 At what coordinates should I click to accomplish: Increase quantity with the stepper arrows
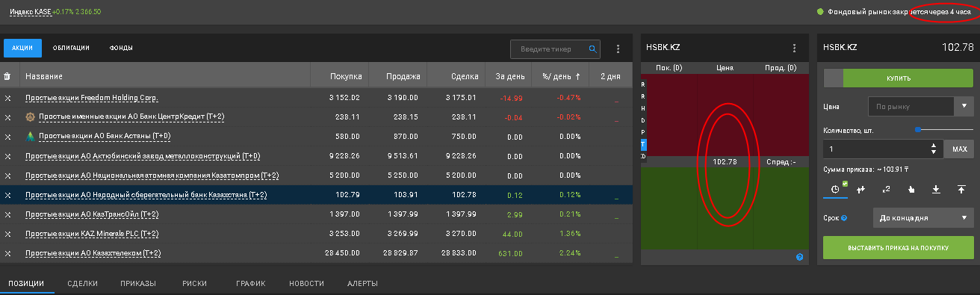933,145
